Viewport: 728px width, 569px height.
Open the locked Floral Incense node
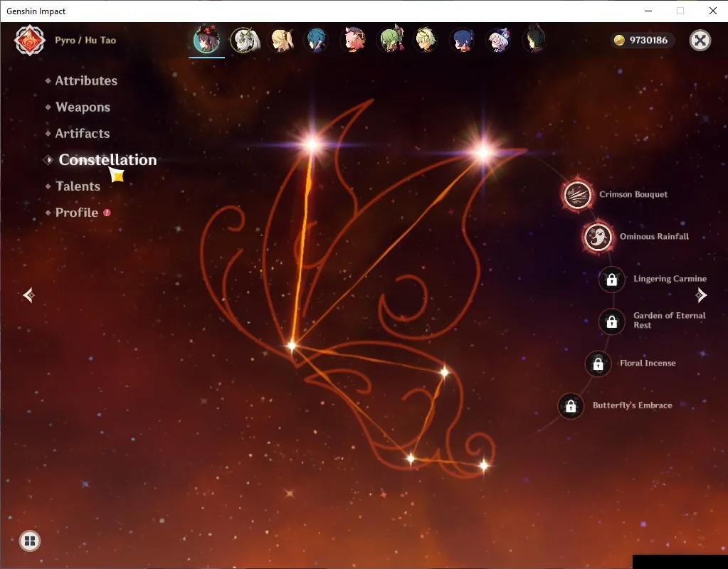pyautogui.click(x=598, y=364)
